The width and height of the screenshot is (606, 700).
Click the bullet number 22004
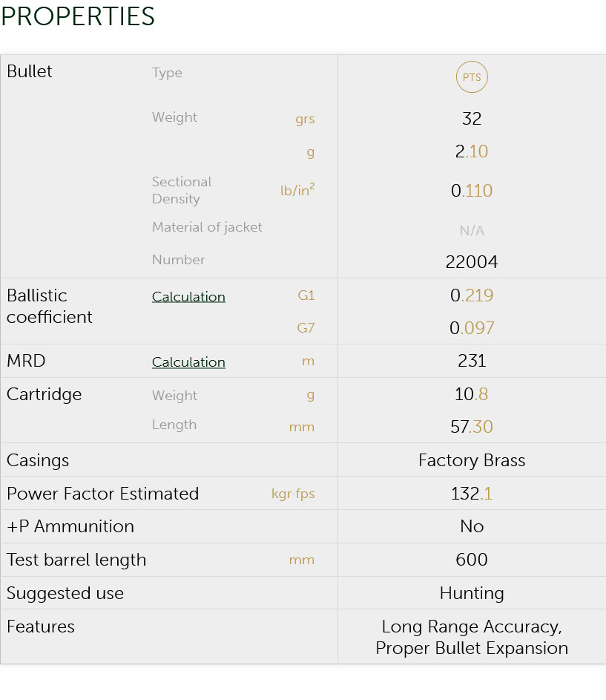(472, 261)
